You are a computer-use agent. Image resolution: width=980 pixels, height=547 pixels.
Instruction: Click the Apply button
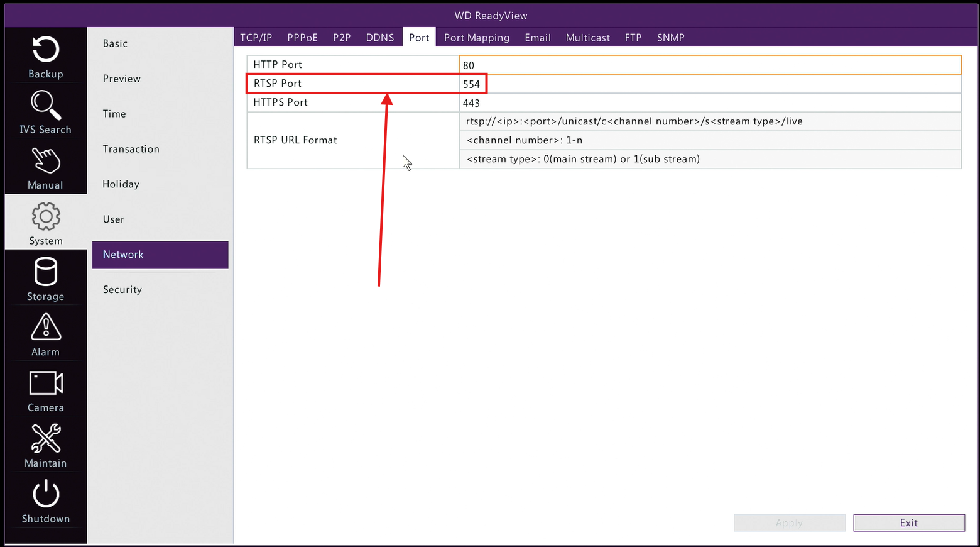790,523
